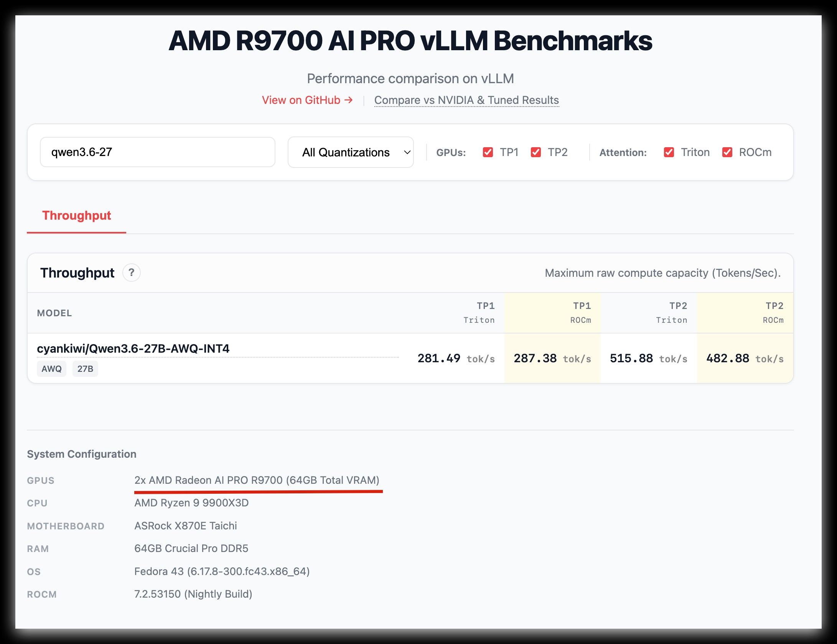This screenshot has width=837, height=644.
Task: Open the All Quantizations dropdown
Action: click(351, 152)
